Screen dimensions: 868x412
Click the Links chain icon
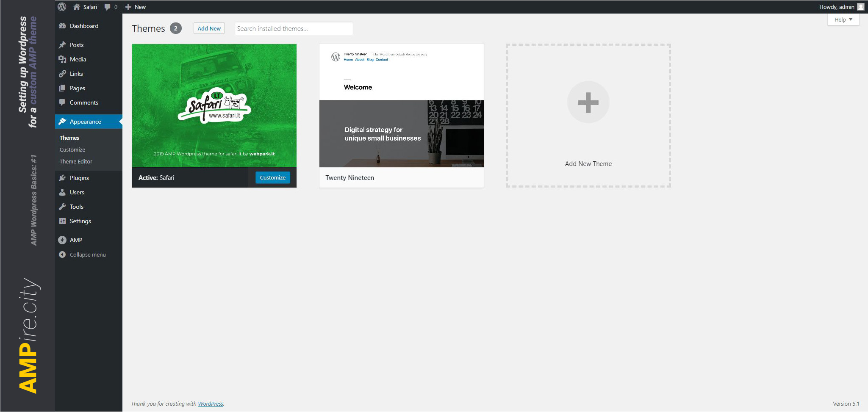(x=62, y=74)
